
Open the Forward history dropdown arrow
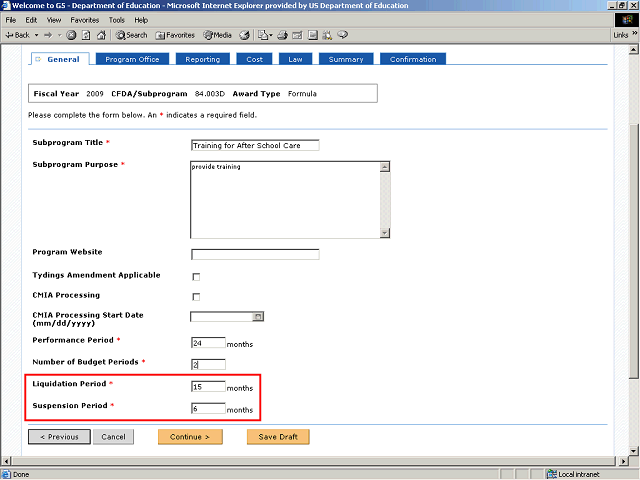pos(59,36)
